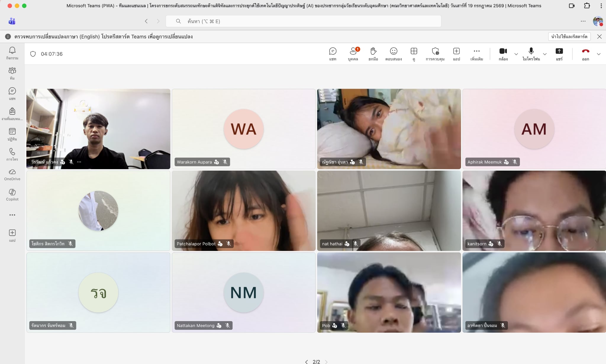Leave the meeting with red phone button

pos(585,54)
